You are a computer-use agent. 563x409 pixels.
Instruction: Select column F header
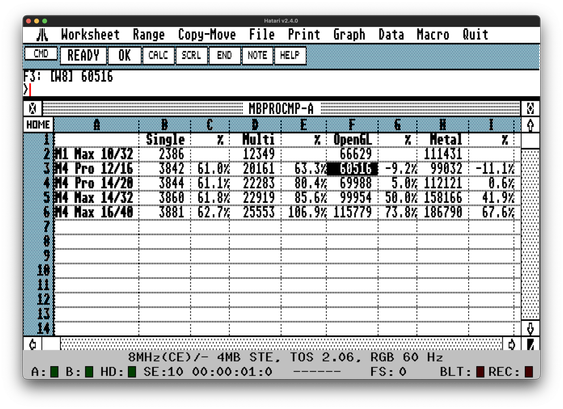pos(352,125)
